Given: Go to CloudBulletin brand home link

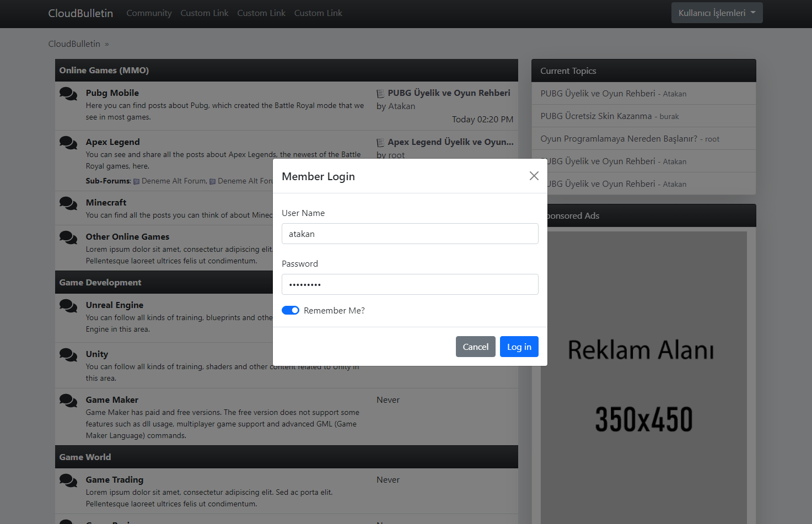Looking at the screenshot, I should coord(80,13).
